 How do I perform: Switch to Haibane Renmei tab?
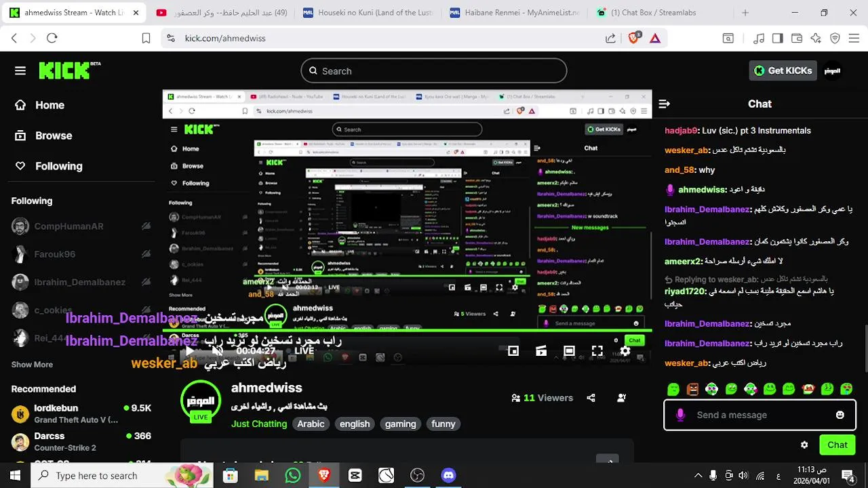(515, 13)
